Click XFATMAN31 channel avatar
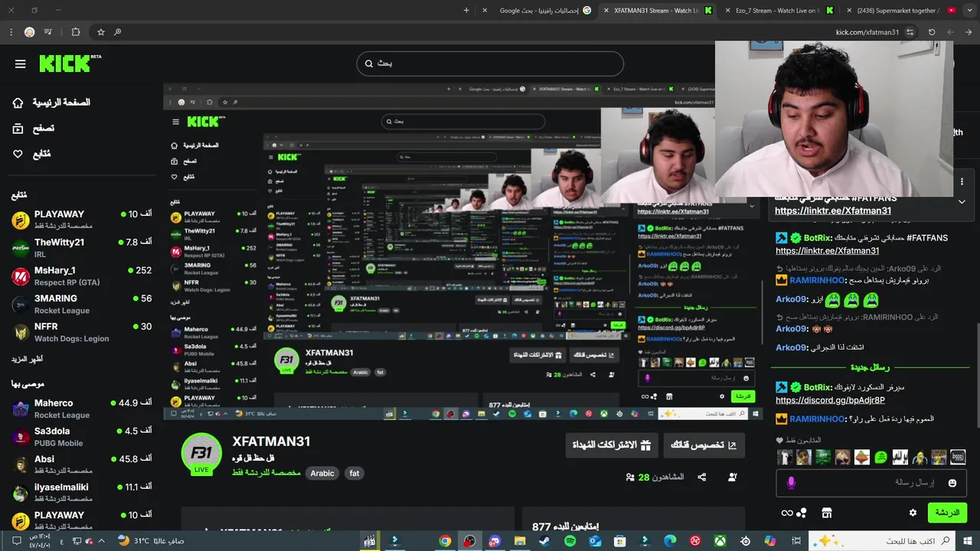 pos(201,454)
